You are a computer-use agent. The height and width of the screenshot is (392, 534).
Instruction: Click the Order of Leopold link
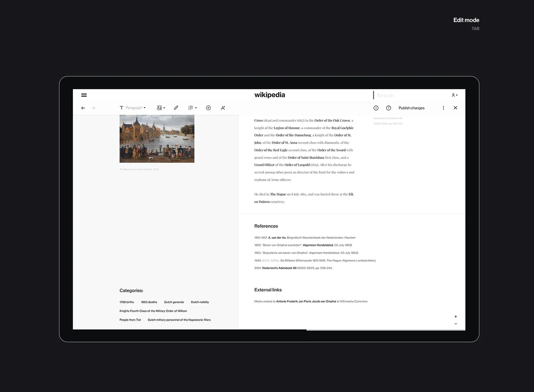click(x=297, y=165)
